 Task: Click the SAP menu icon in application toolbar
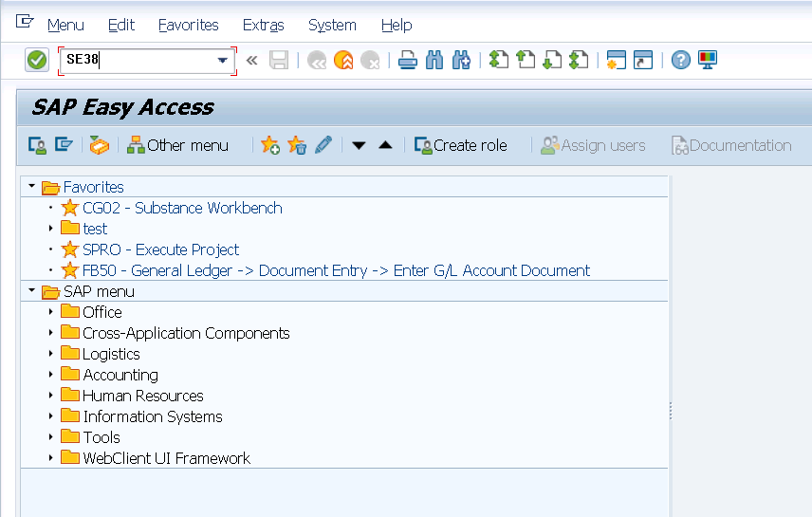click(64, 144)
